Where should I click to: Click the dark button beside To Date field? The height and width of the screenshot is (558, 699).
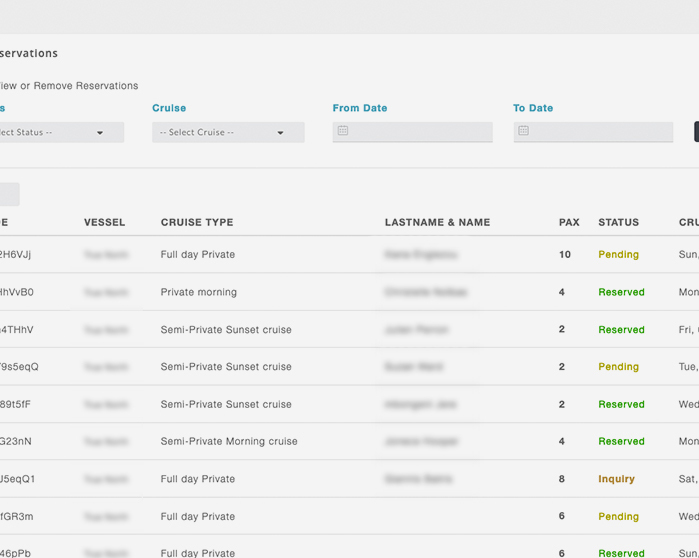(x=695, y=132)
